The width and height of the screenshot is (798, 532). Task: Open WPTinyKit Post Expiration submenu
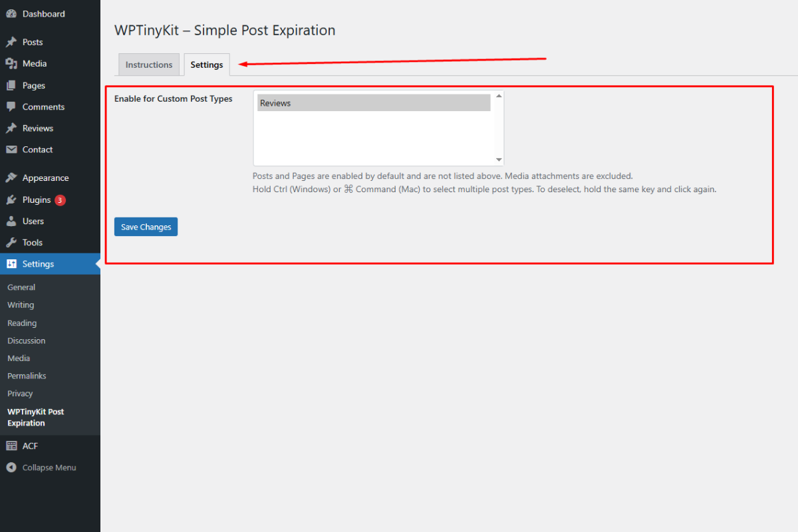(x=36, y=418)
